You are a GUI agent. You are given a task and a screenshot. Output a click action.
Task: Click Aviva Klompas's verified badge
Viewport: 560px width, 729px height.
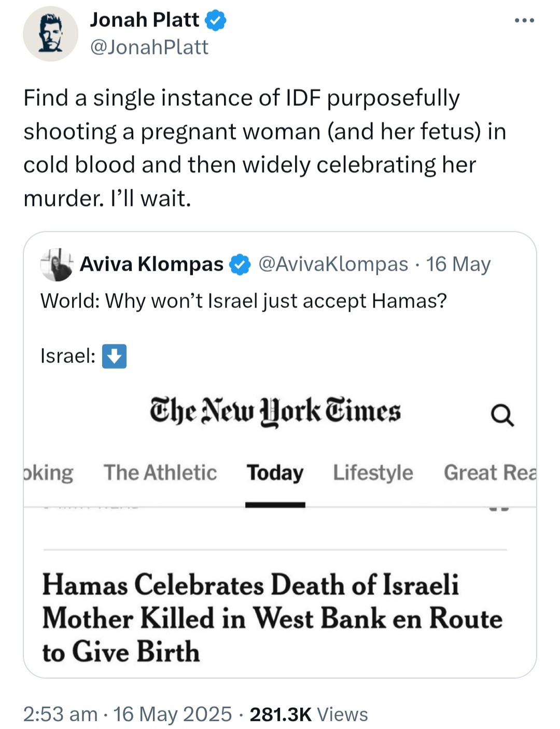coord(240,264)
